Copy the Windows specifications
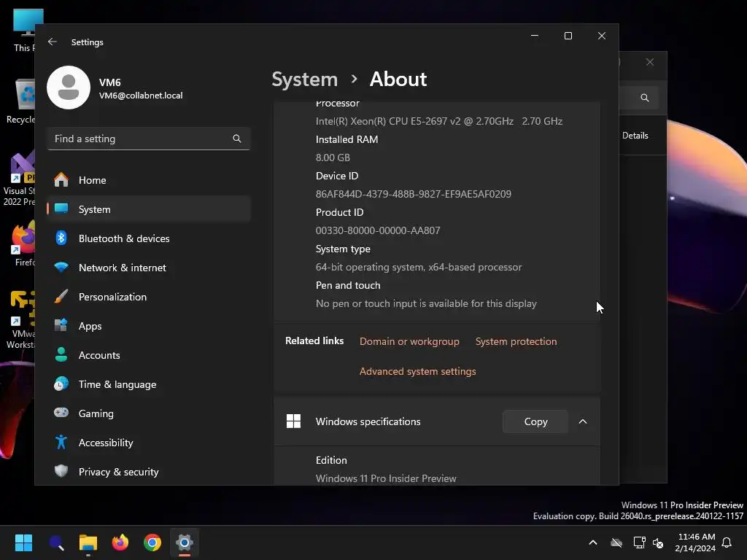The width and height of the screenshot is (747, 560). tap(535, 421)
